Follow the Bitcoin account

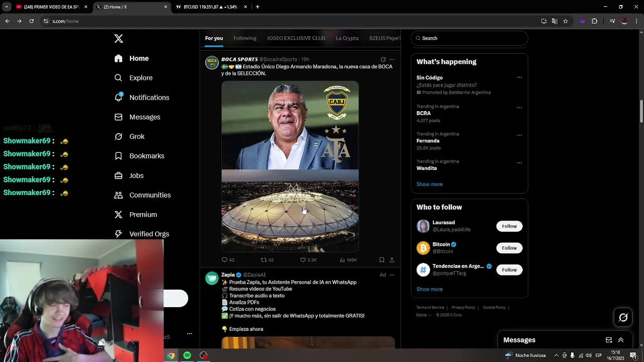509,248
